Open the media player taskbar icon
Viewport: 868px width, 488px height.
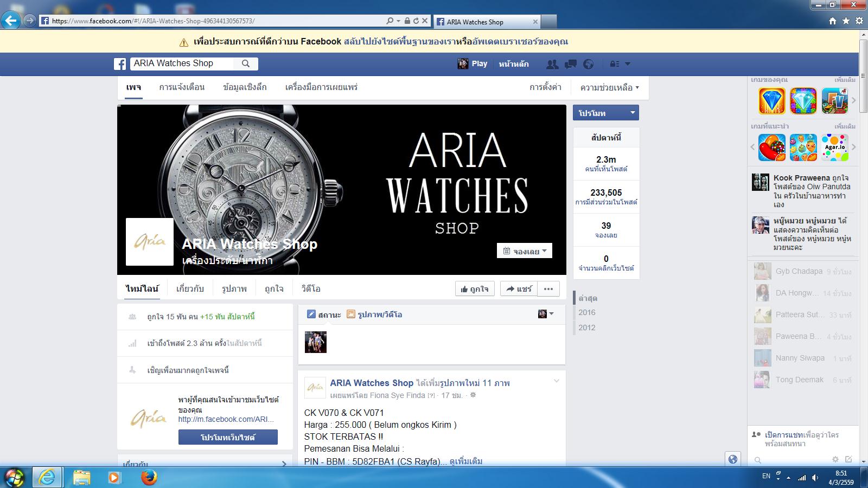[114, 477]
